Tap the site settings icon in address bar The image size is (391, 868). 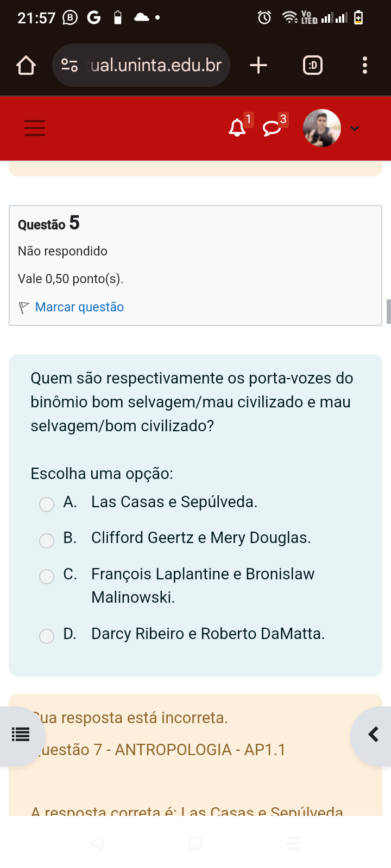[x=70, y=66]
